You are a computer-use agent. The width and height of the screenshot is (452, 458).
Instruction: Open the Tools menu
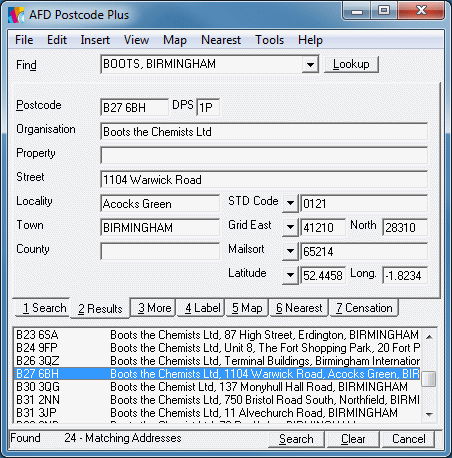(x=269, y=40)
